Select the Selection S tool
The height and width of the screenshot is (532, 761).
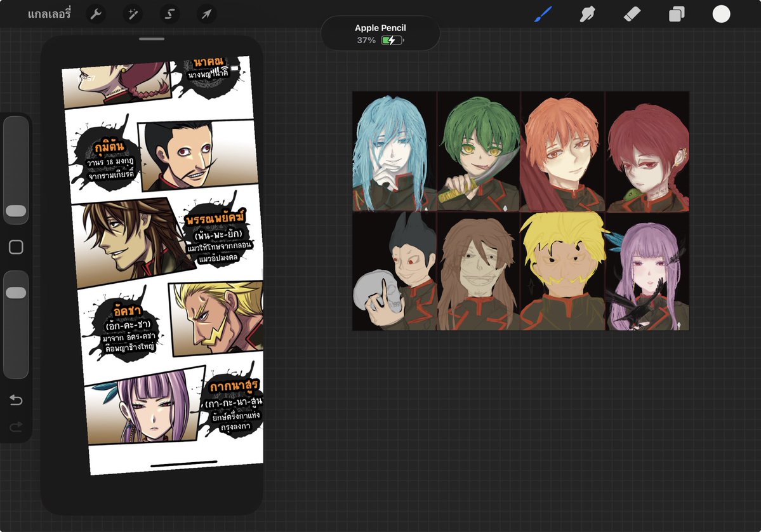pyautogui.click(x=169, y=14)
